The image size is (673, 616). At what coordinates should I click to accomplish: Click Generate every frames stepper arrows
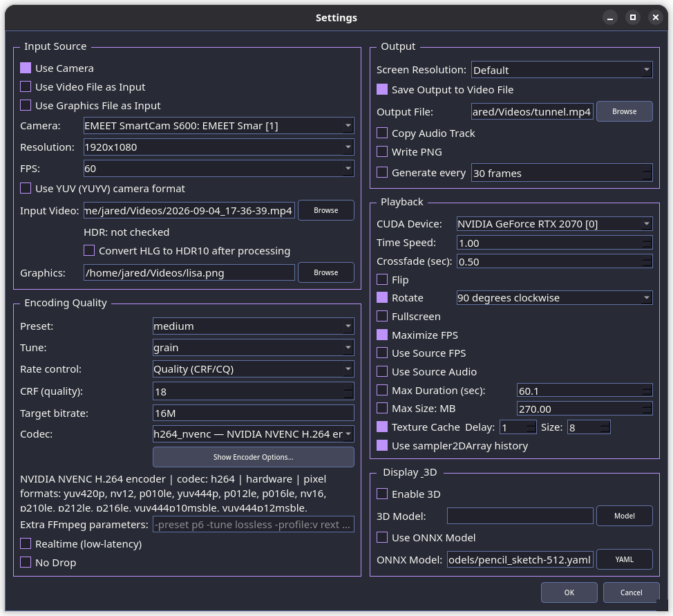click(647, 173)
